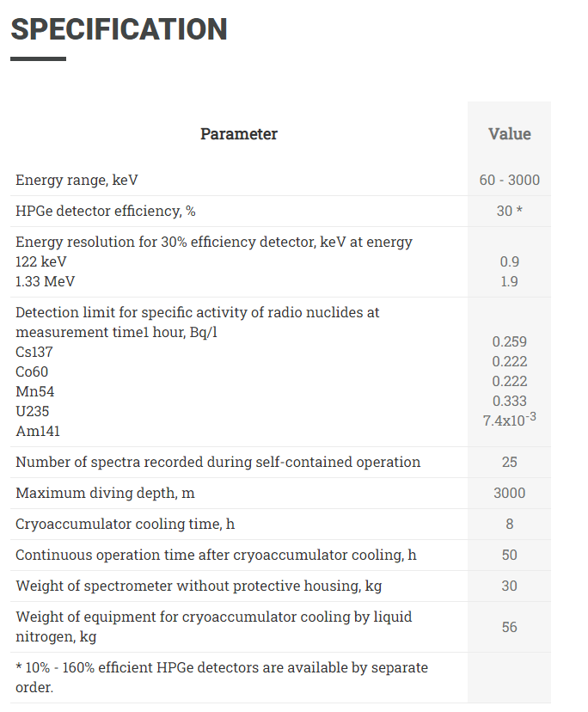Click the Cryoaccumulator cooling time label
This screenshot has height=712, width=588.
(125, 525)
